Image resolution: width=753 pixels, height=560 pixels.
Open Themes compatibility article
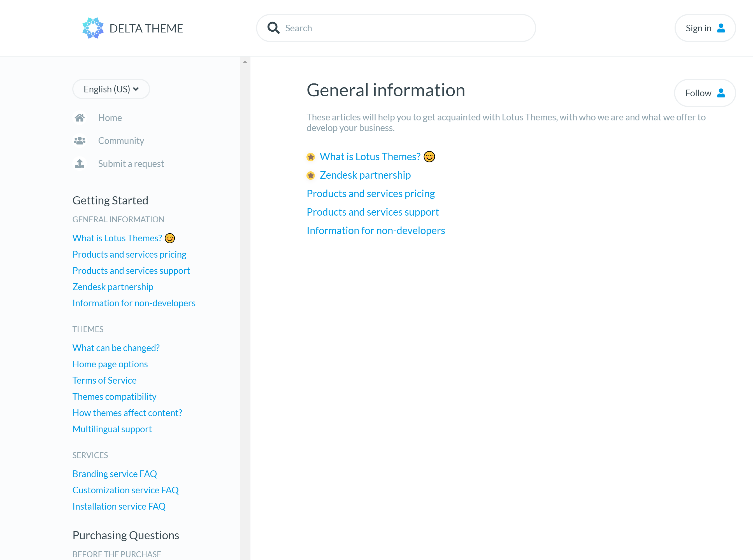[x=114, y=396]
